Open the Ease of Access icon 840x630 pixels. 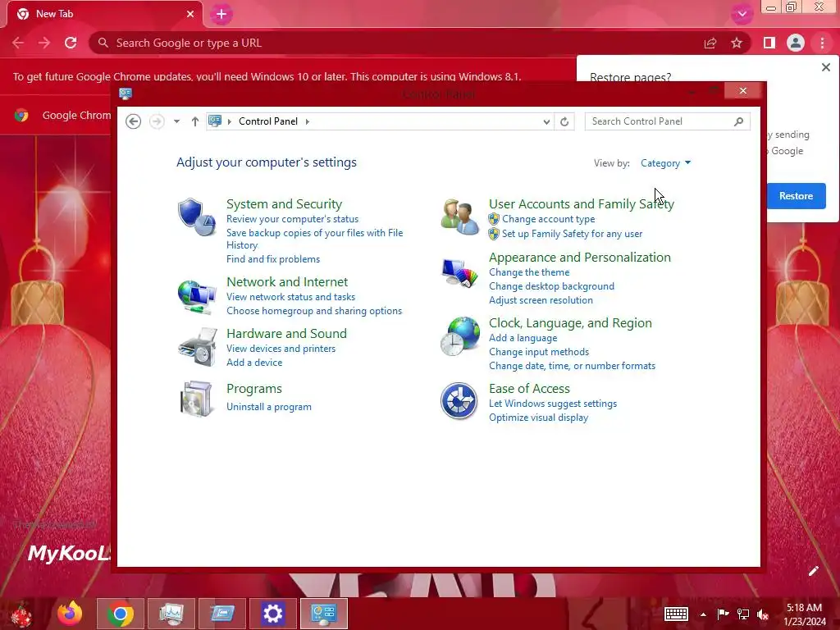click(x=459, y=400)
